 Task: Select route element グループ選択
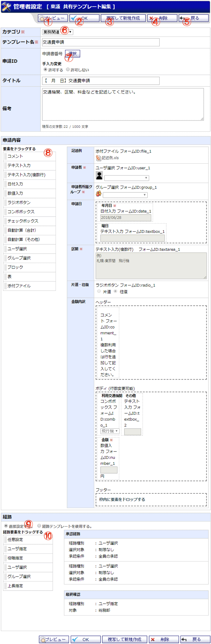[28, 577]
